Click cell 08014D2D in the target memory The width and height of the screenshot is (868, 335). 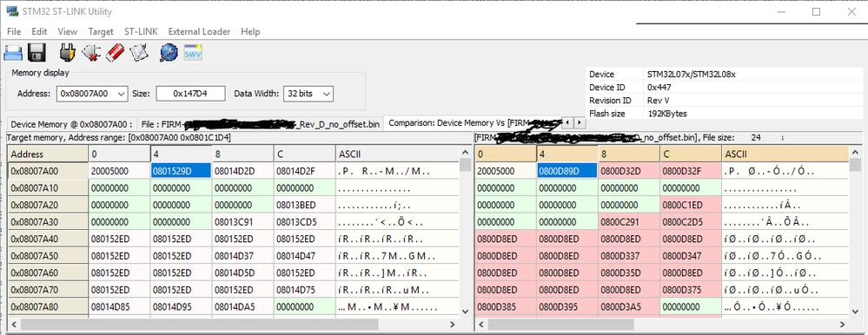pos(242,171)
